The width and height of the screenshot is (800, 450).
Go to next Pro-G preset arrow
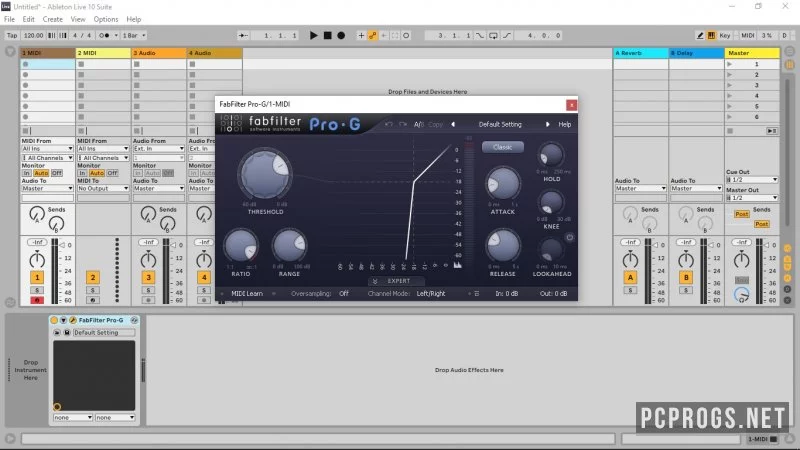(x=547, y=124)
